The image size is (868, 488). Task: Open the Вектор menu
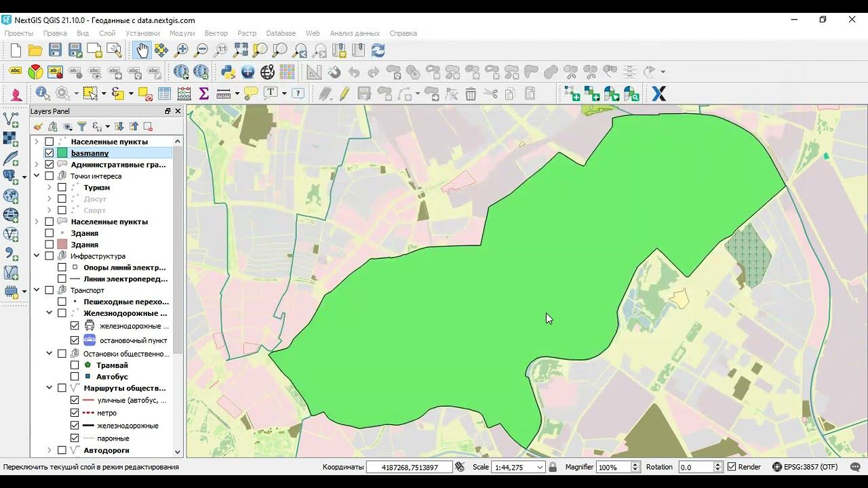pyautogui.click(x=216, y=33)
